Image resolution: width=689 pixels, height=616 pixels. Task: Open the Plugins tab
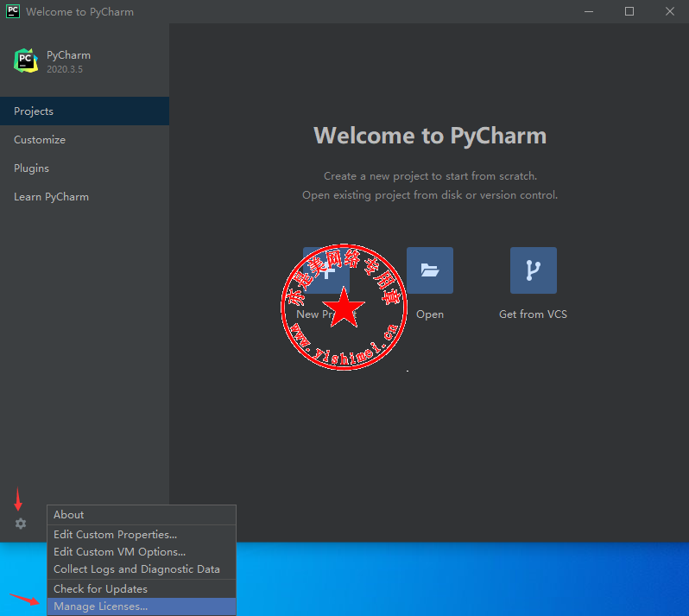pyautogui.click(x=85, y=168)
